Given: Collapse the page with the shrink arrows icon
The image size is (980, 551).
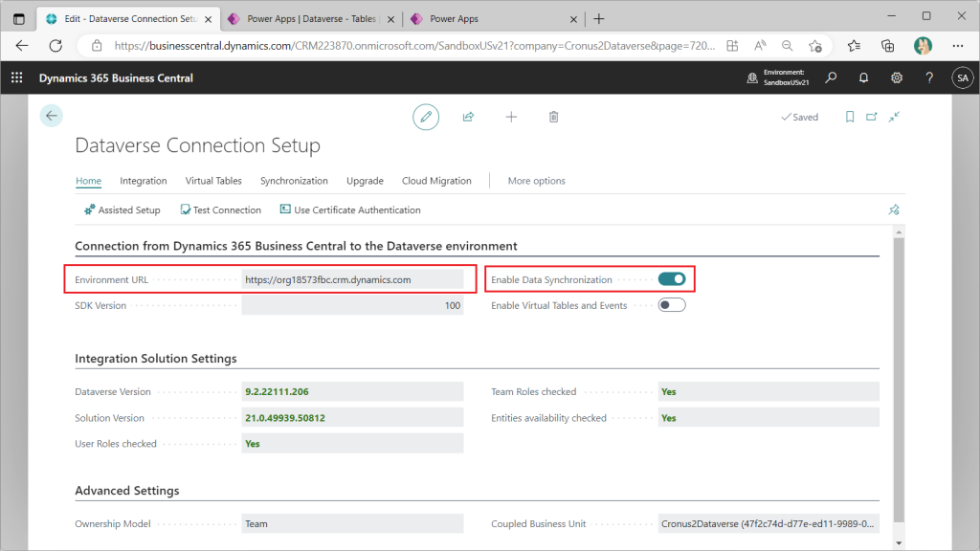Looking at the screenshot, I should point(895,117).
